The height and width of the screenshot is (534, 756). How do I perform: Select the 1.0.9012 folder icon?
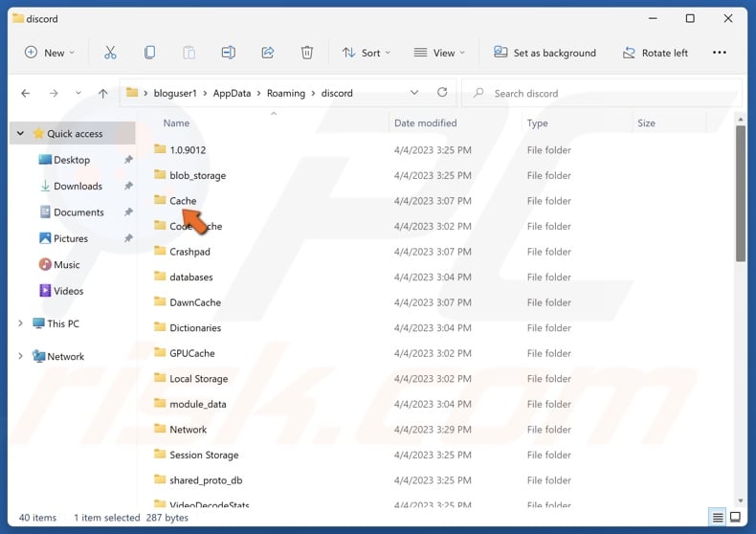[160, 149]
